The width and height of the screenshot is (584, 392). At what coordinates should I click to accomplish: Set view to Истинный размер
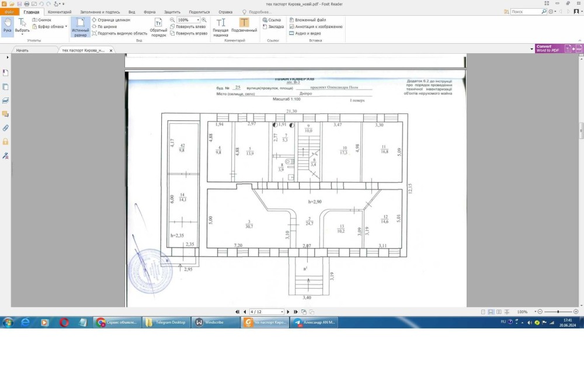click(80, 27)
